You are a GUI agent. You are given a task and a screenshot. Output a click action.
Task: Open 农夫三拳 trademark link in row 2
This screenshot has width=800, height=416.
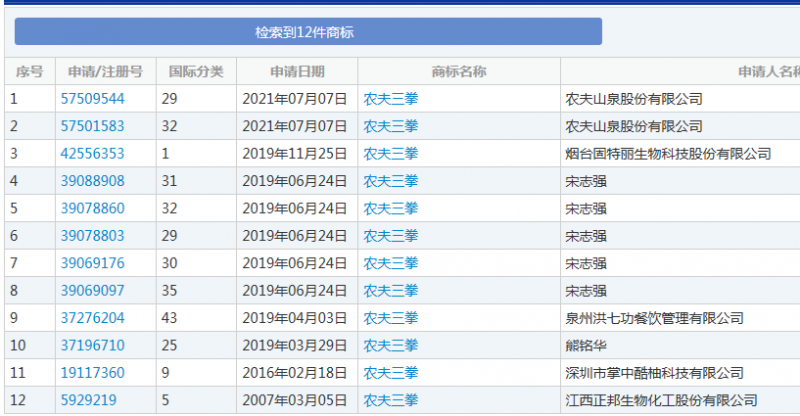(x=391, y=126)
